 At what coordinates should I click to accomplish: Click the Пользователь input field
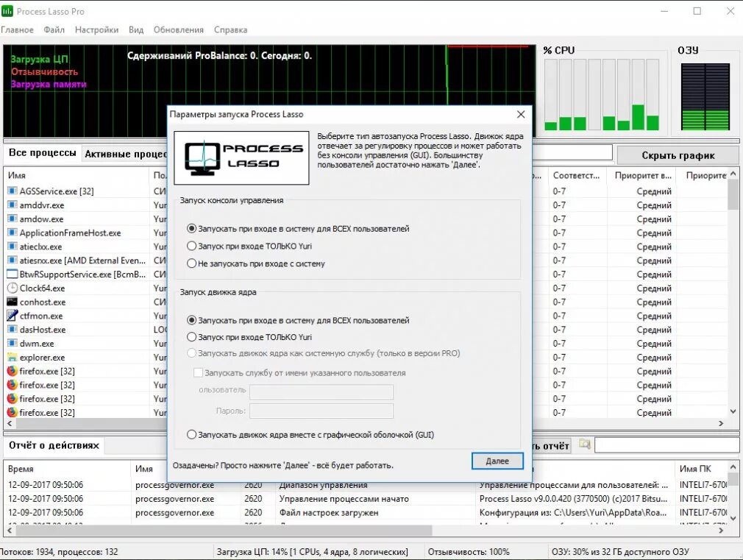click(321, 391)
